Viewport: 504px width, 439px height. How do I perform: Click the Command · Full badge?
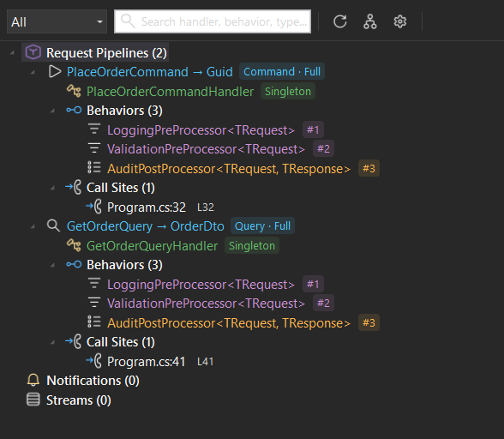[282, 71]
